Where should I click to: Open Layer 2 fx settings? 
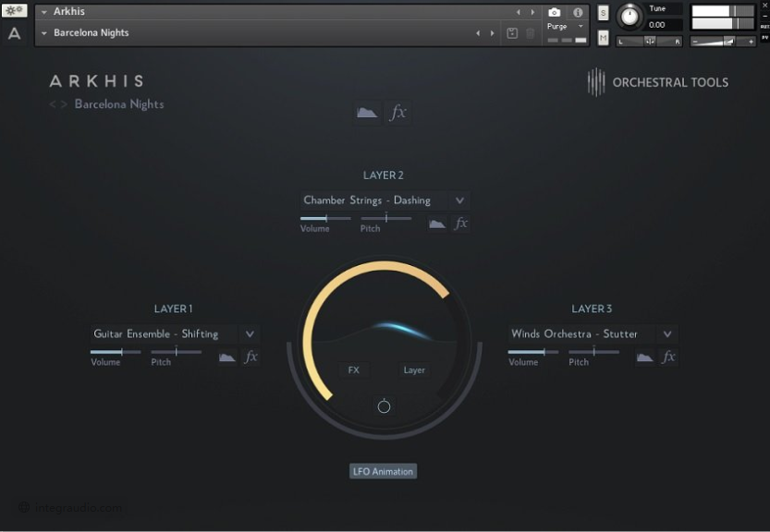(x=460, y=224)
